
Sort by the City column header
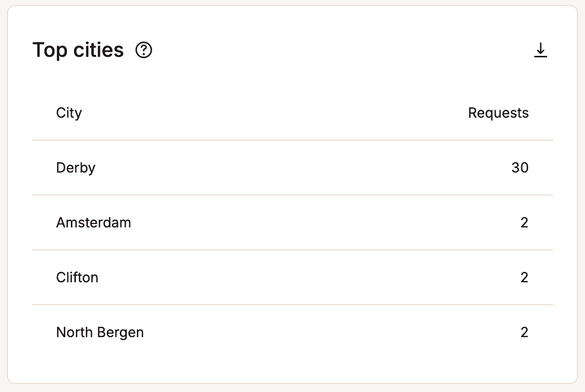pos(69,113)
